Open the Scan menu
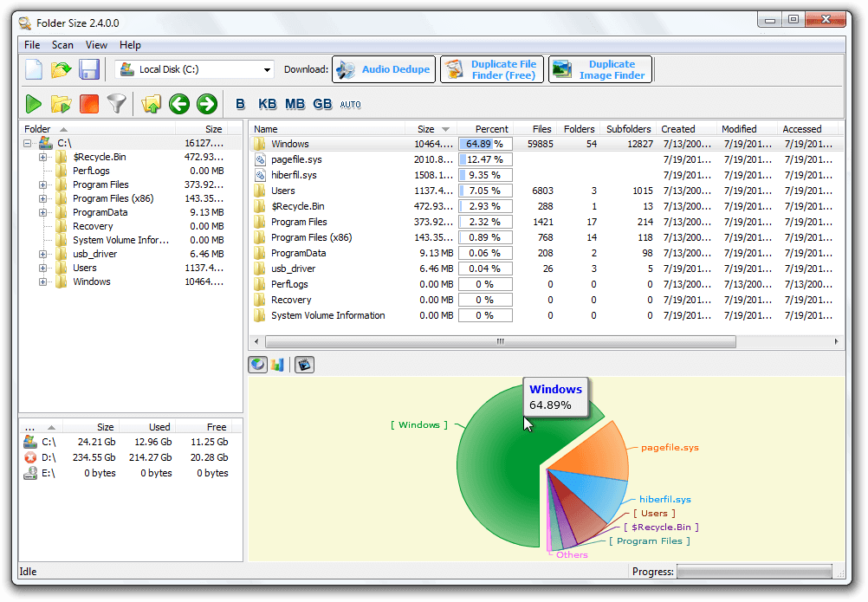868x602 pixels. [x=62, y=45]
